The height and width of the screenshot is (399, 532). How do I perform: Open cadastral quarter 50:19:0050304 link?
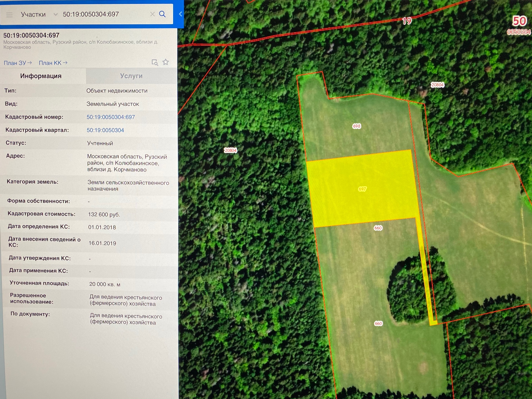click(x=105, y=130)
